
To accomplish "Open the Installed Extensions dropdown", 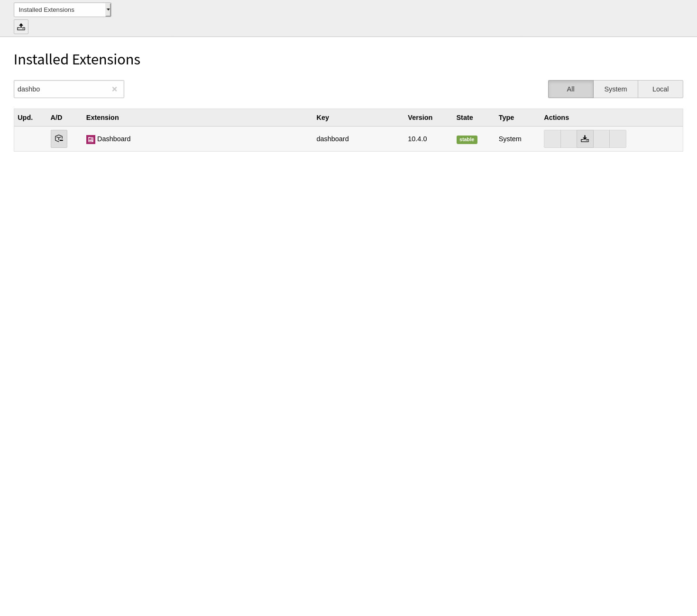I will click(x=60, y=10).
